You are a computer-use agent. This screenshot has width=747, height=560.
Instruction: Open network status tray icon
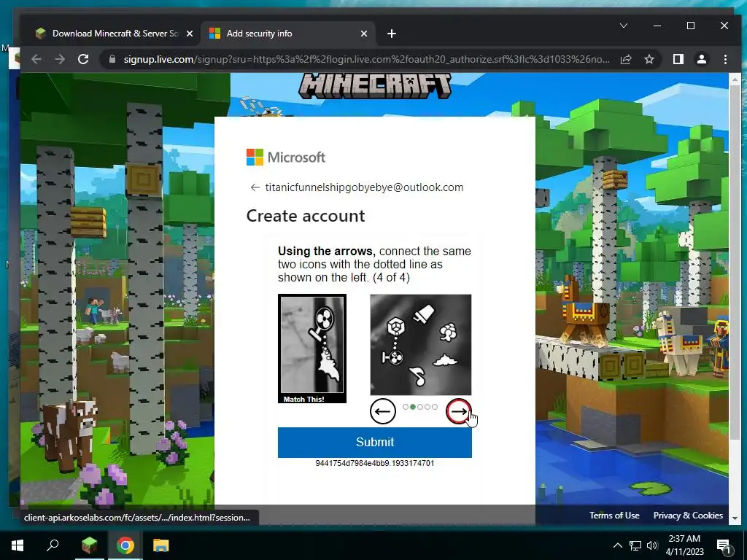tap(635, 545)
